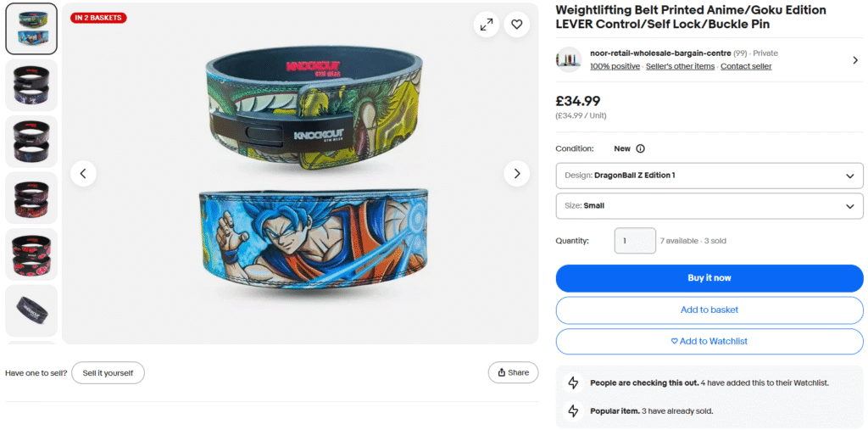Click the expand image fullscreen icon
The width and height of the screenshot is (868, 430).
coord(487,25)
